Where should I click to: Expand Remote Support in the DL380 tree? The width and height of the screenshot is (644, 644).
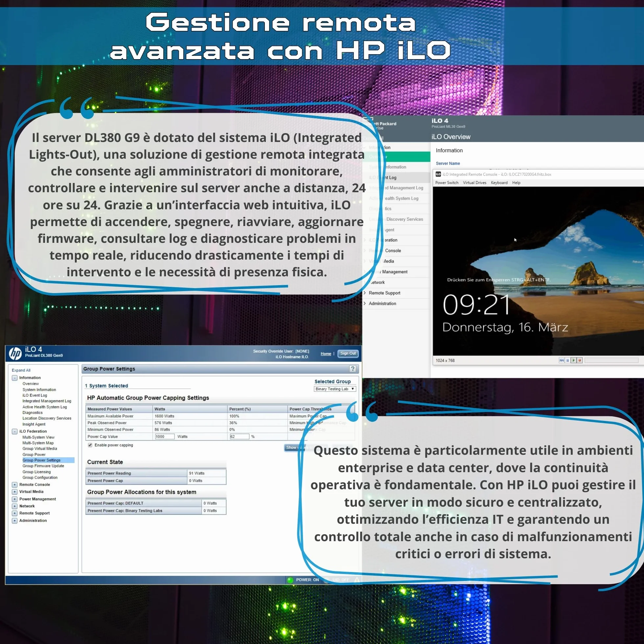tap(15, 513)
